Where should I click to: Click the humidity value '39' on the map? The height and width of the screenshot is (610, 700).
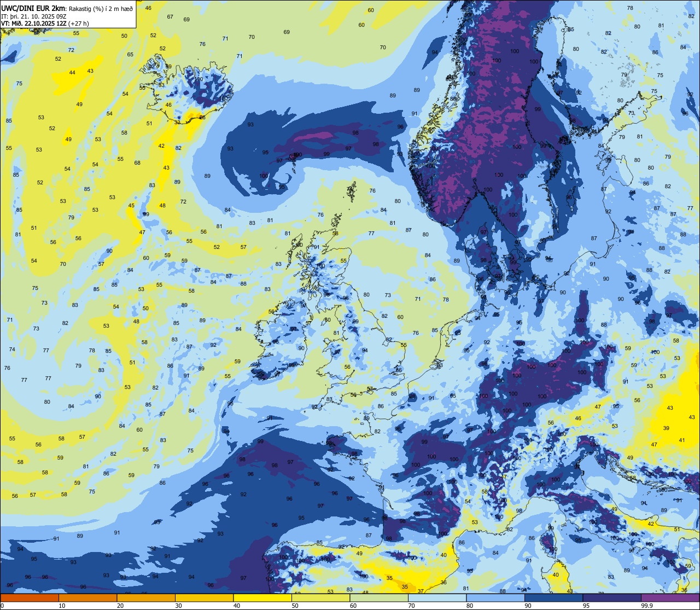(666, 428)
